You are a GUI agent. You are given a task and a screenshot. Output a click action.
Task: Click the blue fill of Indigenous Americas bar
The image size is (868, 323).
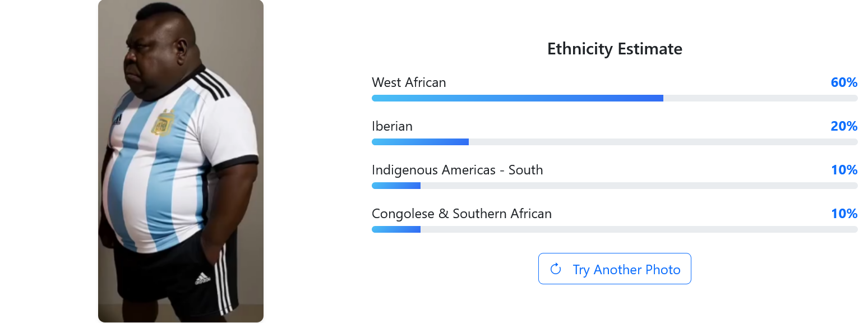click(x=396, y=186)
